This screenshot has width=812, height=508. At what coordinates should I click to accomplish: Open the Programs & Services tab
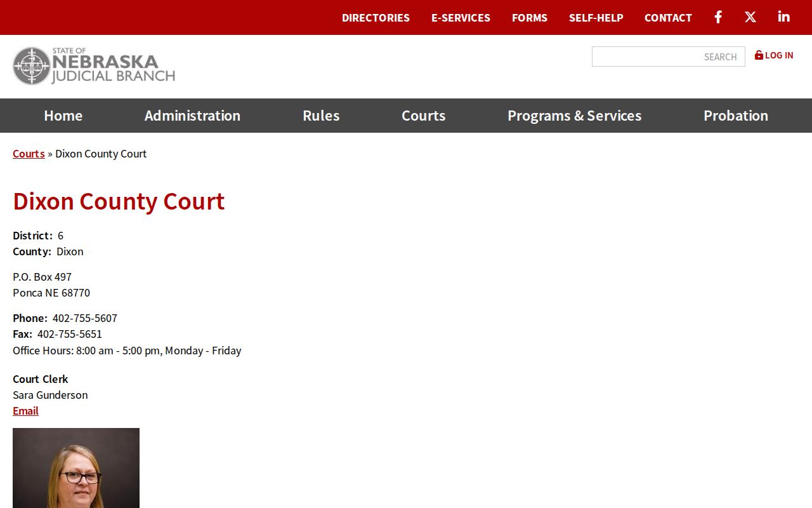574,116
